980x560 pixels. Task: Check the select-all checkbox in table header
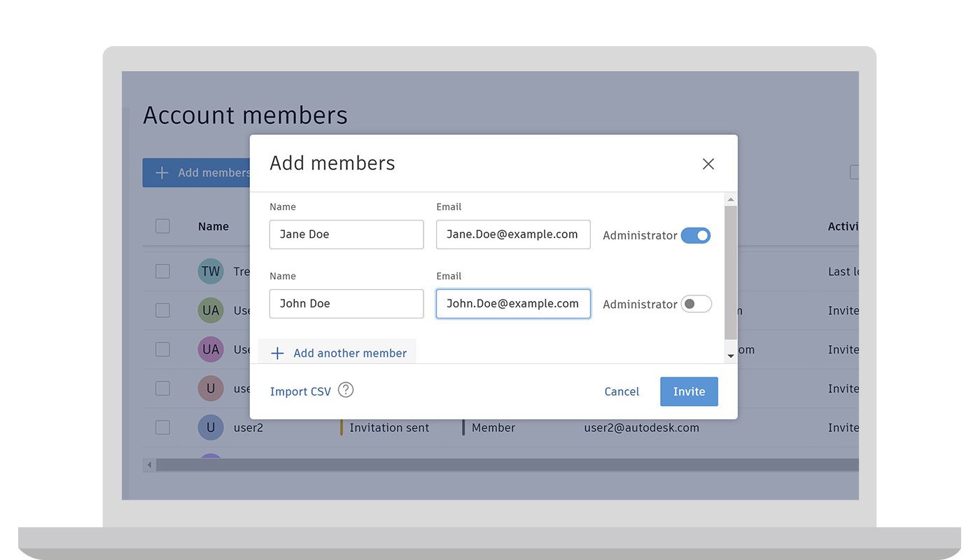(x=162, y=226)
